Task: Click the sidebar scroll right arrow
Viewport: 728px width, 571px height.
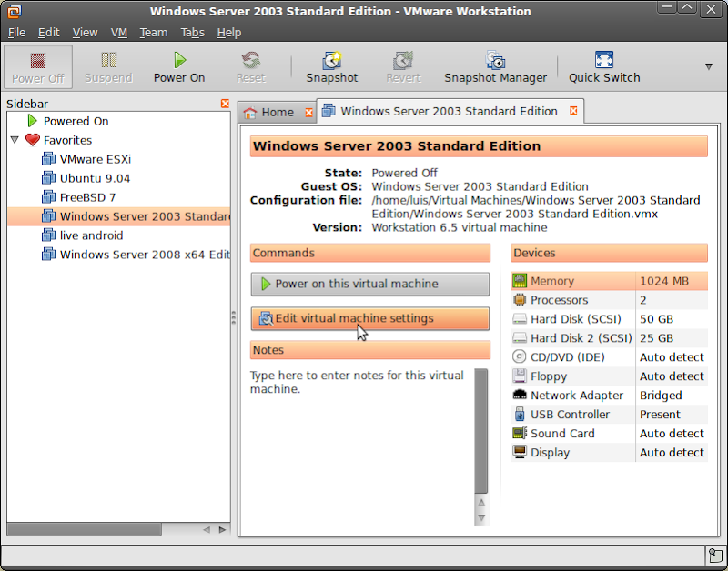Action: pos(222,529)
